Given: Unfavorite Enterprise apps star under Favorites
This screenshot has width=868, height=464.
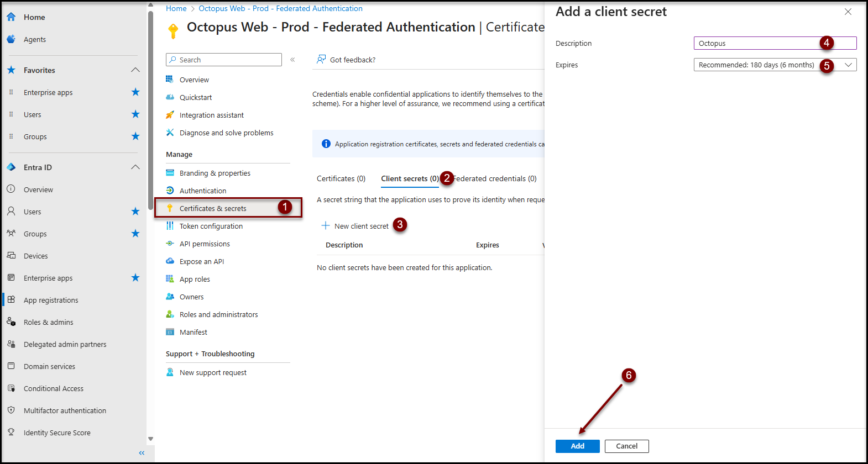Looking at the screenshot, I should pyautogui.click(x=135, y=92).
